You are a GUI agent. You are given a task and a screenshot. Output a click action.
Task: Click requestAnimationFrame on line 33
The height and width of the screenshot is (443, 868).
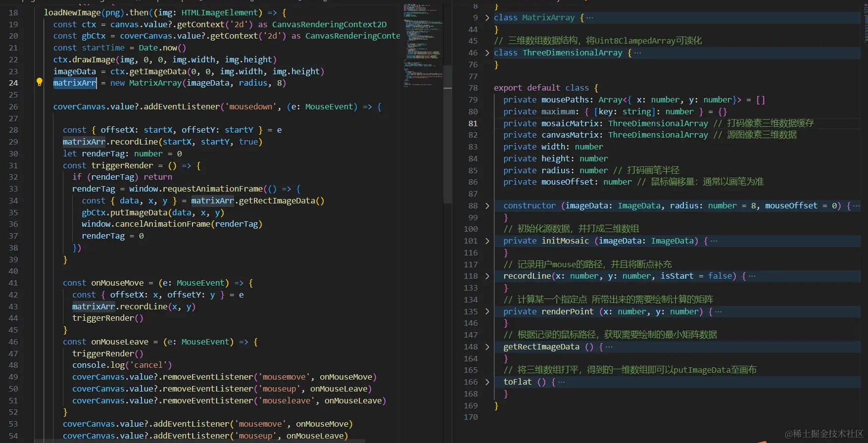click(x=213, y=189)
